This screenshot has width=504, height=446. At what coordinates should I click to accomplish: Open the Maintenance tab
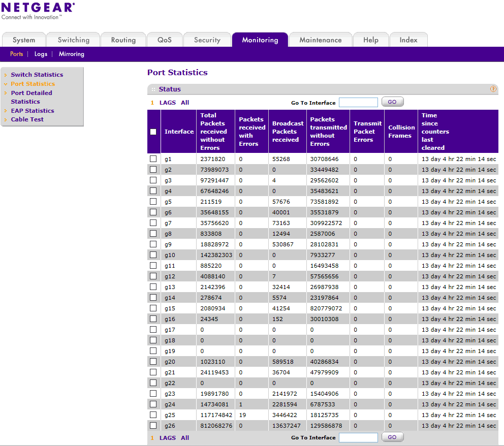pos(321,40)
